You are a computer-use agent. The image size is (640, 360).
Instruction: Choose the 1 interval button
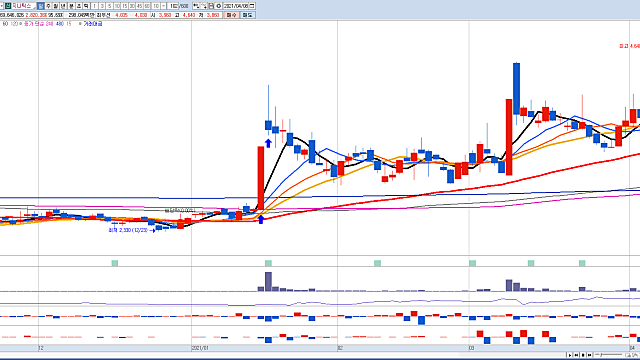tap(94, 6)
